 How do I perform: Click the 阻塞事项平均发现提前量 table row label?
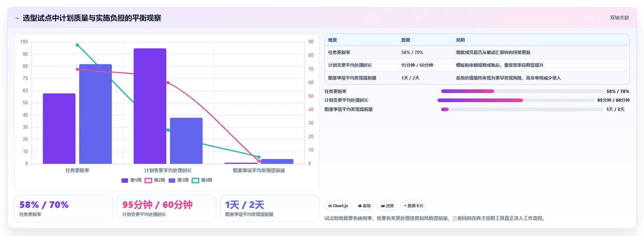click(352, 78)
